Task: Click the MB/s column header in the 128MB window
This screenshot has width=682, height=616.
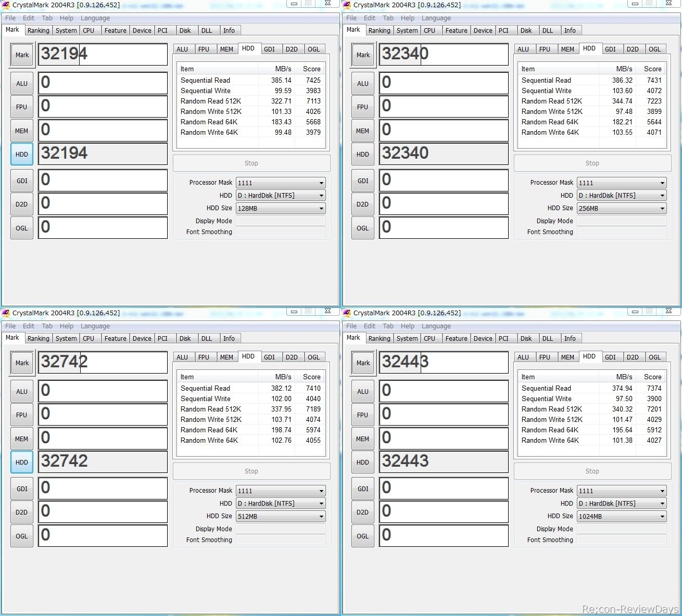Action: (276, 69)
